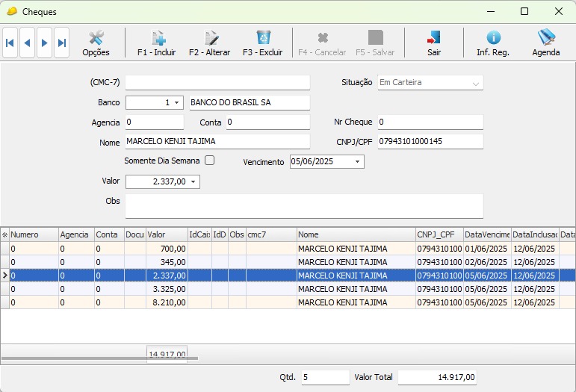Select the row with value 8.210,00

(x=167, y=302)
